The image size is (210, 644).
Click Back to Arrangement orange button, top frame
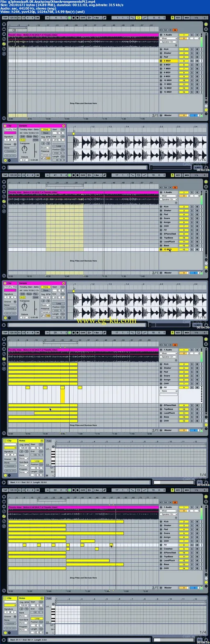coord(175,30)
